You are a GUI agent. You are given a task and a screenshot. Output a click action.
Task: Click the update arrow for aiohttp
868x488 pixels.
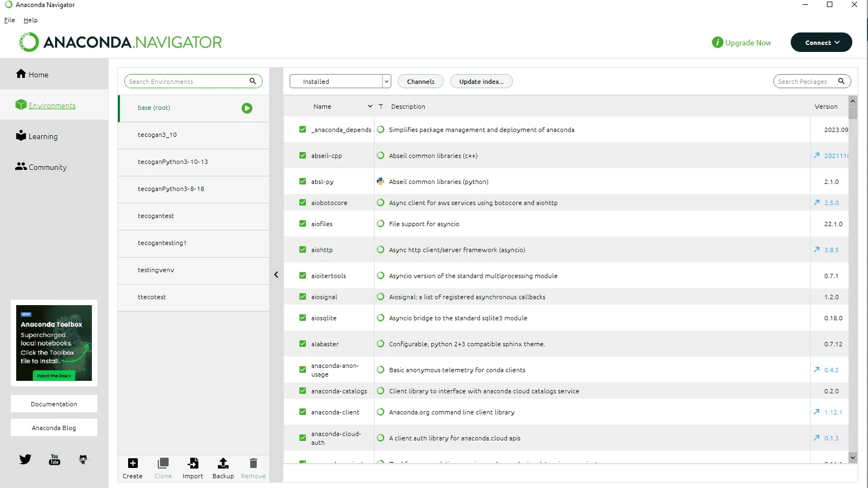817,249
